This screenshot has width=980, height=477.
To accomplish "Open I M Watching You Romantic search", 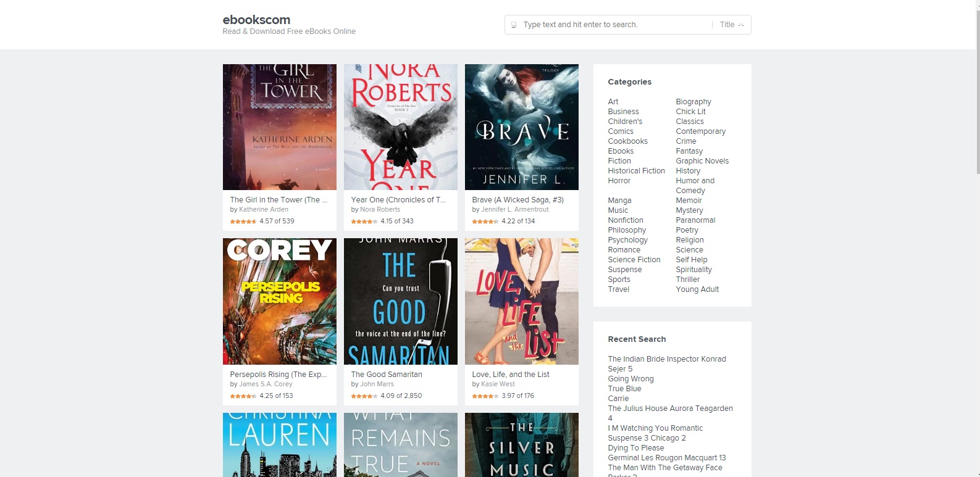I will tap(655, 433).
